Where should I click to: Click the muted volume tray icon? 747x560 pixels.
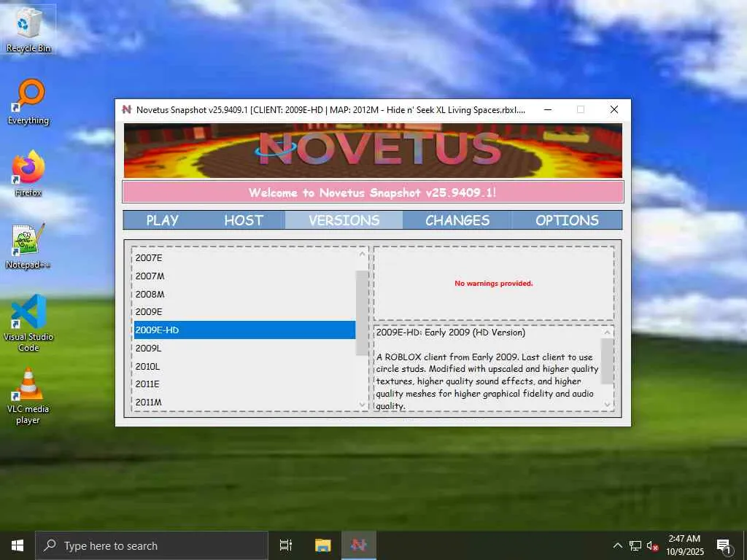click(x=652, y=545)
